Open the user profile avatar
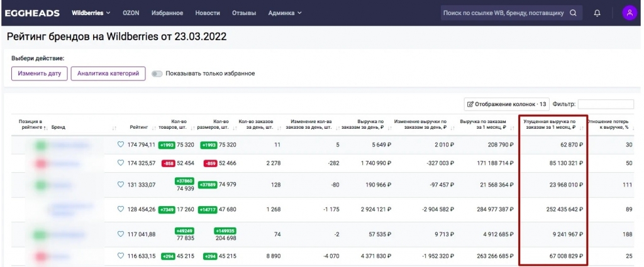Viewport: 644px width, 267px height. click(x=630, y=13)
